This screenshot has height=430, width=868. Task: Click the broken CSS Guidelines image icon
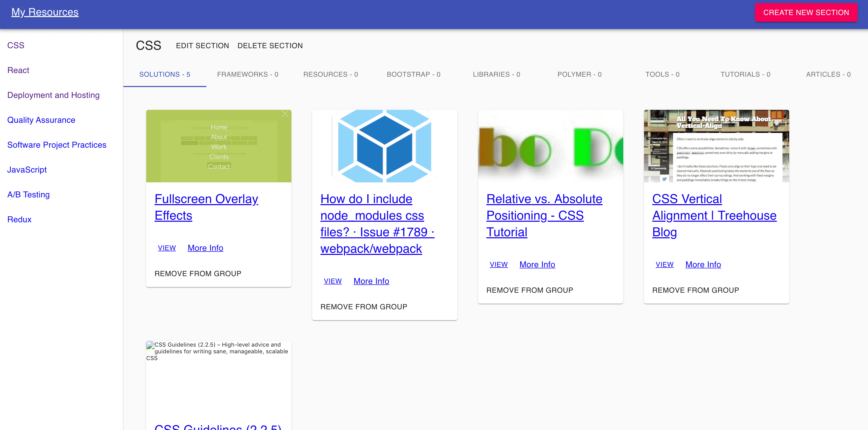click(150, 345)
